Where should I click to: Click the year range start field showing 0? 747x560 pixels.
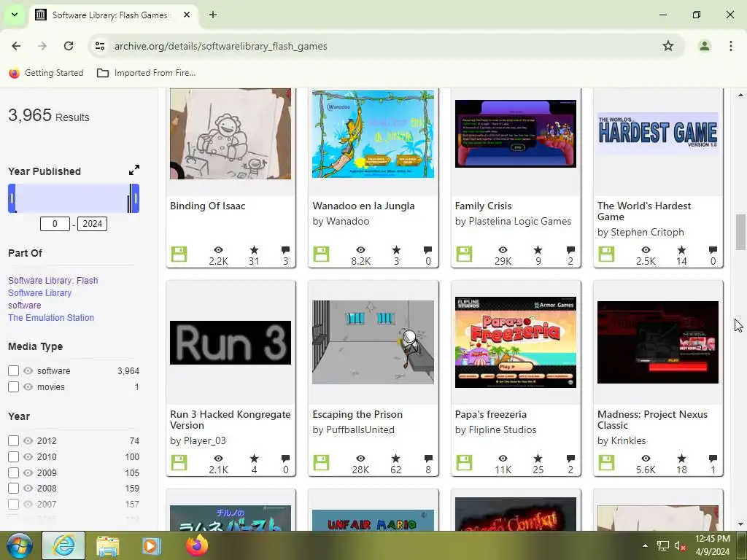tap(55, 224)
